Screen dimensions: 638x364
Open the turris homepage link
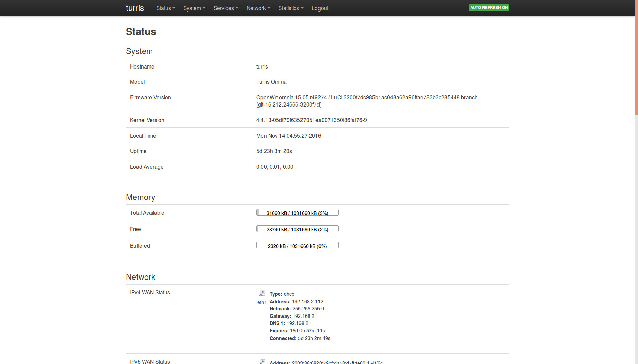(x=134, y=8)
